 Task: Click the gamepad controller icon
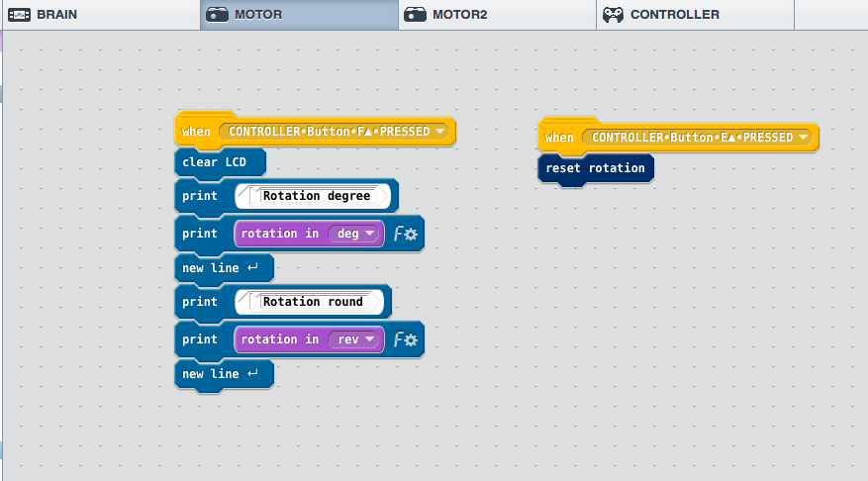[x=613, y=15]
